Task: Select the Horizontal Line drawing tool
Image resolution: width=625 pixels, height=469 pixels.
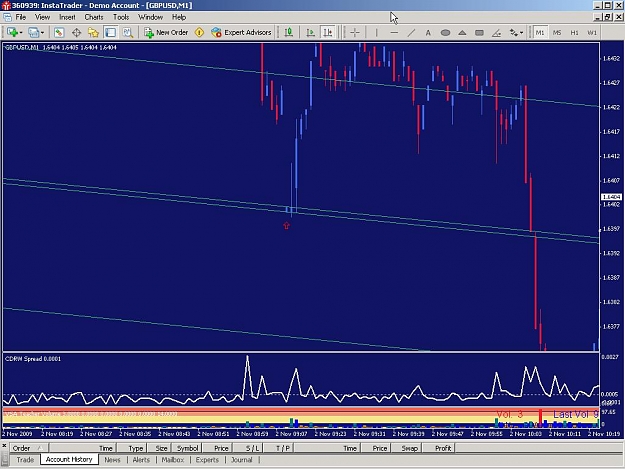Action: click(x=394, y=32)
